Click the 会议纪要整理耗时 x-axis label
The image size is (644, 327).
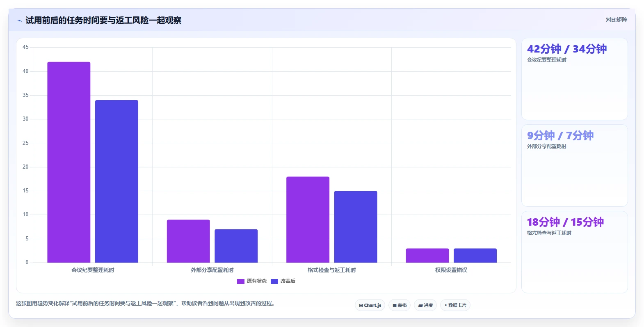click(x=93, y=270)
